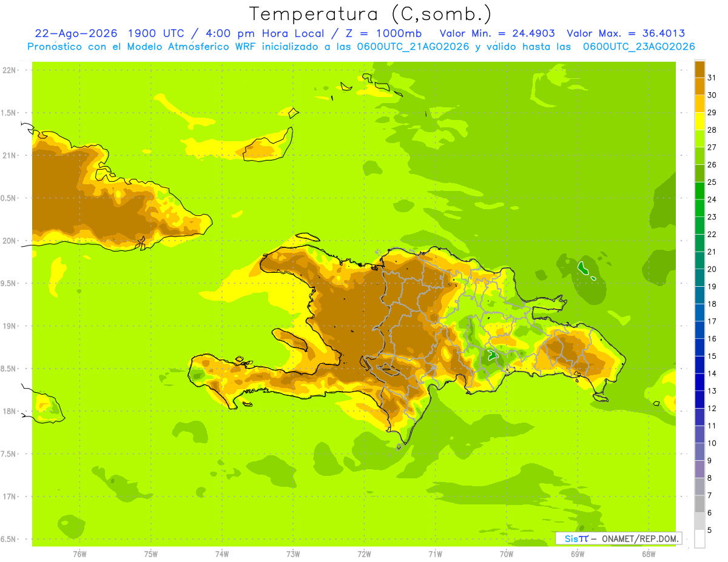The width and height of the screenshot is (728, 562).
Task: Click the title 'Temperatura (C,somb.)'
Action: (x=370, y=14)
